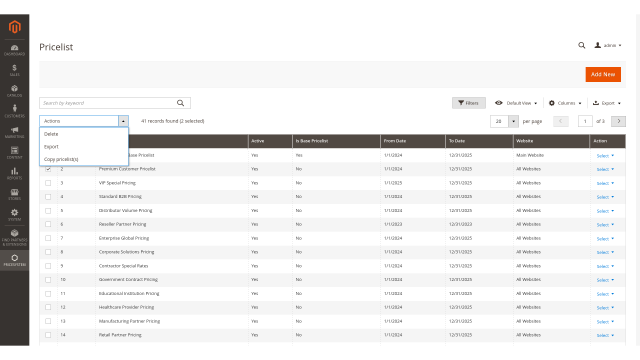Viewport: 640px width, 360px height.
Task: Open the Pricesystem sidebar menu
Action: pyautogui.click(x=15, y=260)
